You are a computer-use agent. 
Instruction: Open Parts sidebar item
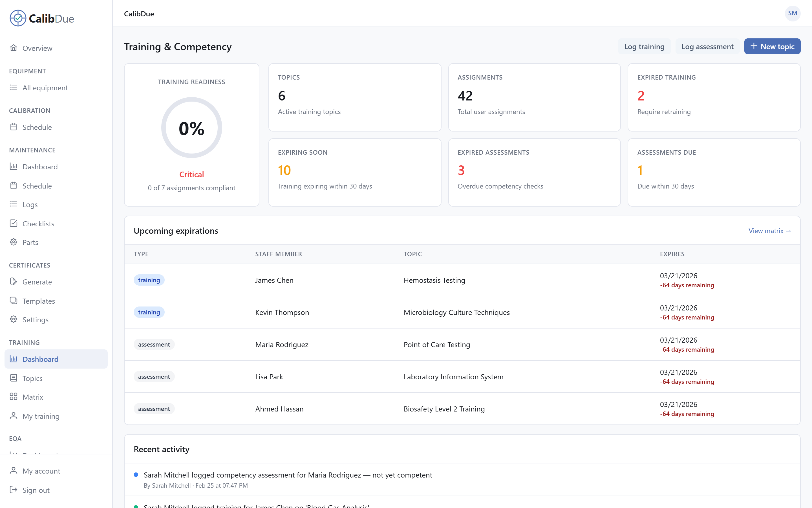click(56, 242)
